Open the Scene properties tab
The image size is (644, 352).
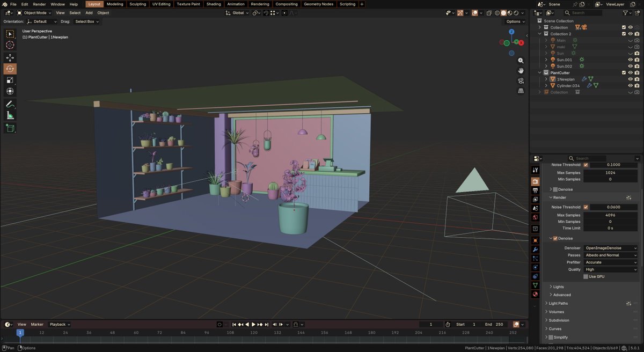coord(535,208)
